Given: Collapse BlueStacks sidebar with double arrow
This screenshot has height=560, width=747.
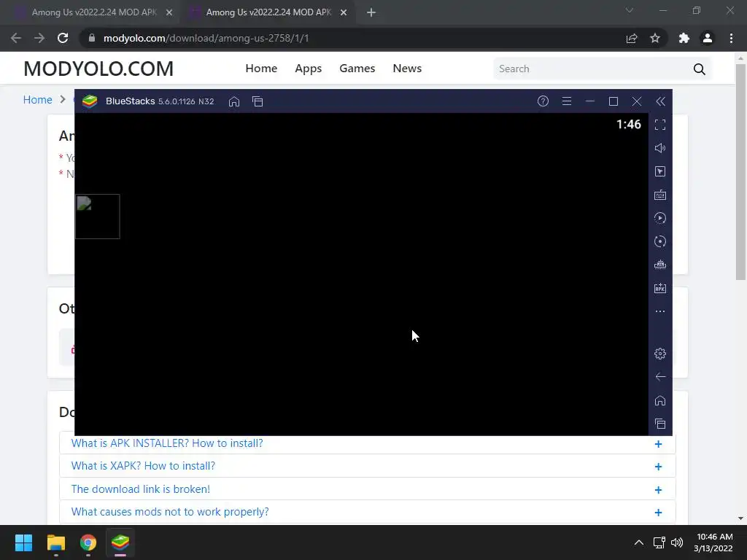Looking at the screenshot, I should click(x=660, y=101).
